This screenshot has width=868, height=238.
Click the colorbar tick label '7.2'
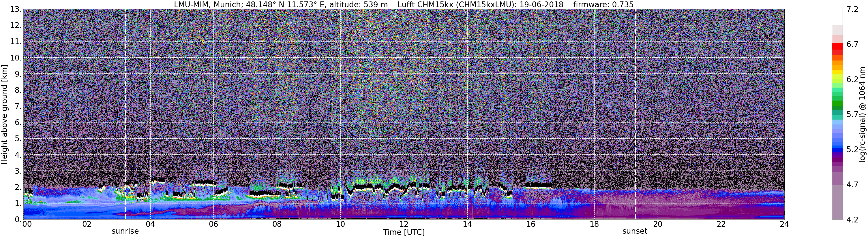[852, 9]
